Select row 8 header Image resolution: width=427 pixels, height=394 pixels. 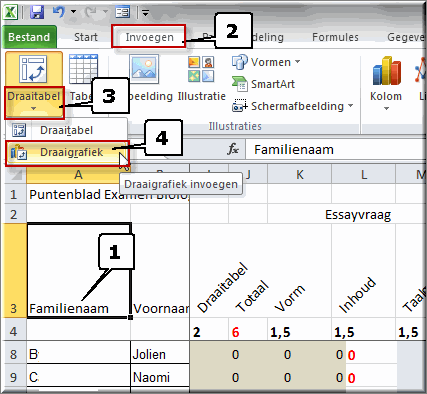13,354
